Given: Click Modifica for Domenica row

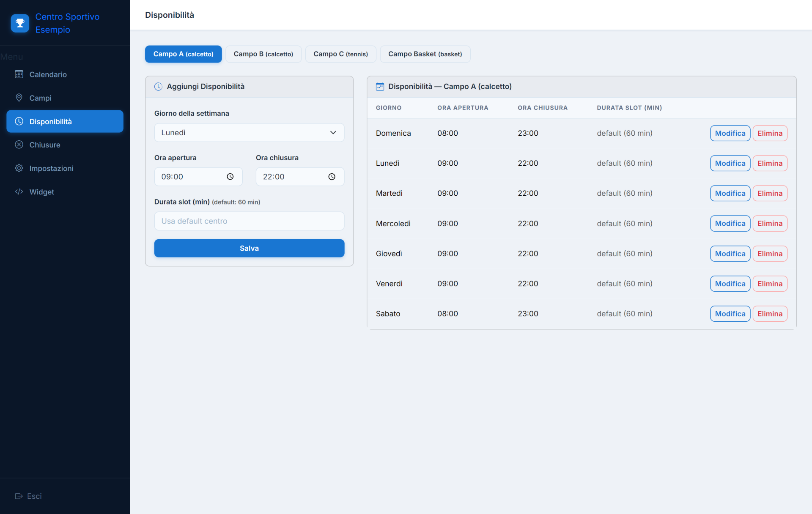Looking at the screenshot, I should [730, 133].
